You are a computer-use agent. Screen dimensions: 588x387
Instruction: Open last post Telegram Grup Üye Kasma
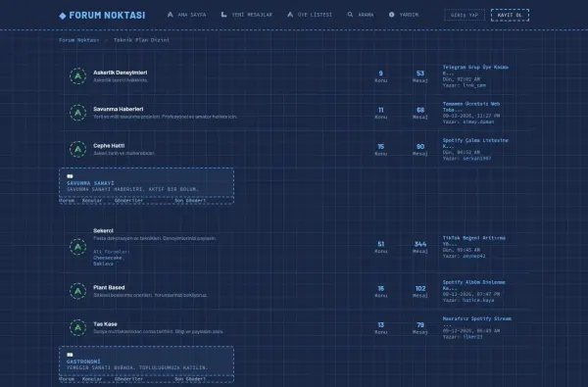point(475,71)
